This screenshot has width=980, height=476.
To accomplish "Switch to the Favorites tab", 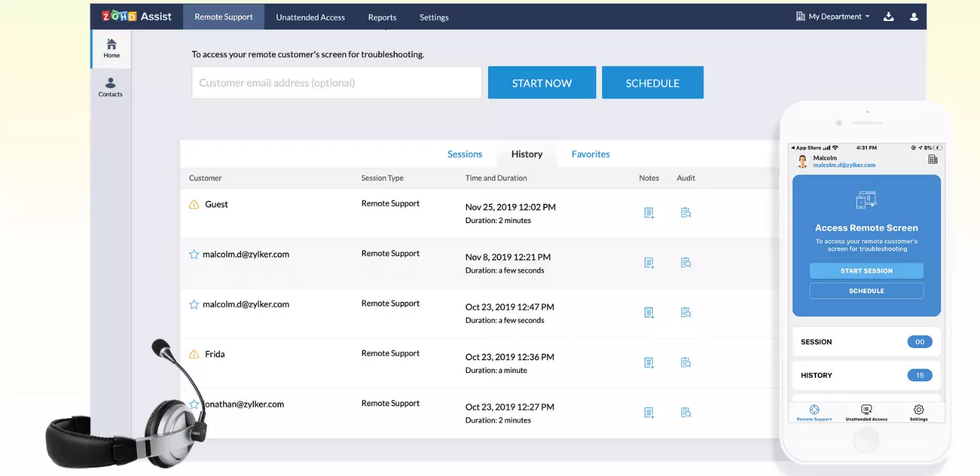I will point(590,154).
